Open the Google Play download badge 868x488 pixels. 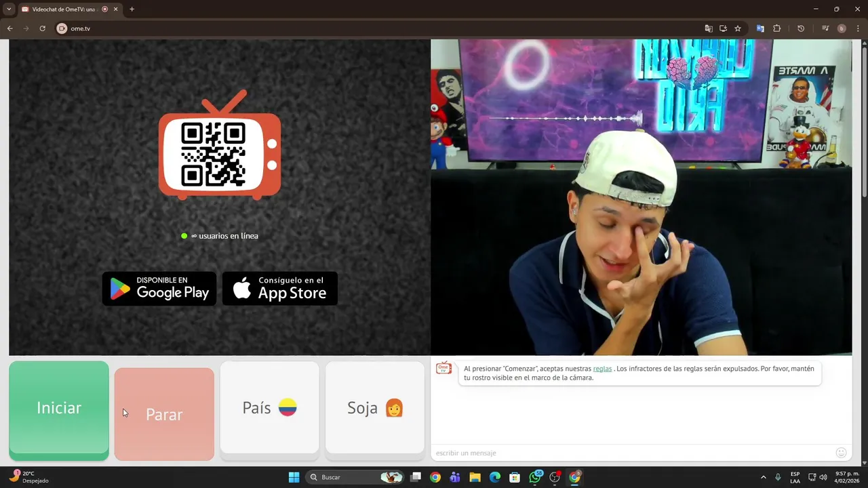(159, 289)
